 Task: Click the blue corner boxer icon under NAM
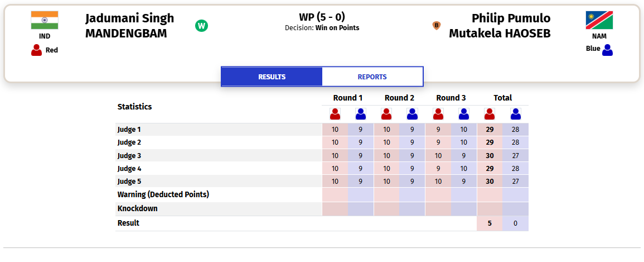[x=607, y=50]
